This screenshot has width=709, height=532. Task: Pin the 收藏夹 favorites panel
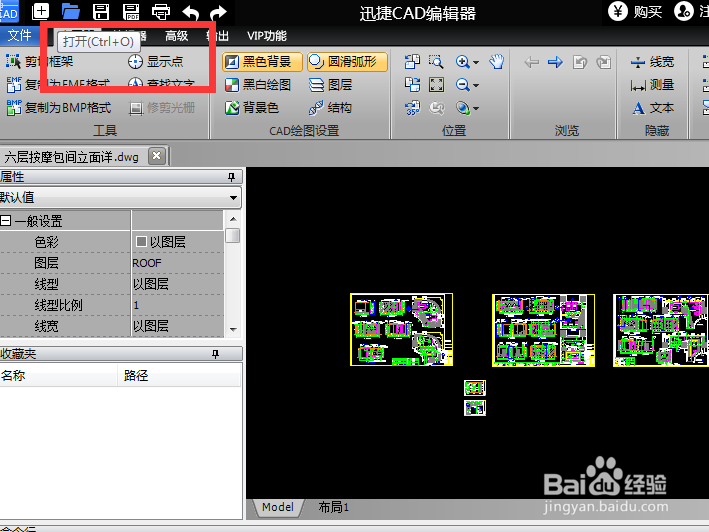tap(216, 354)
